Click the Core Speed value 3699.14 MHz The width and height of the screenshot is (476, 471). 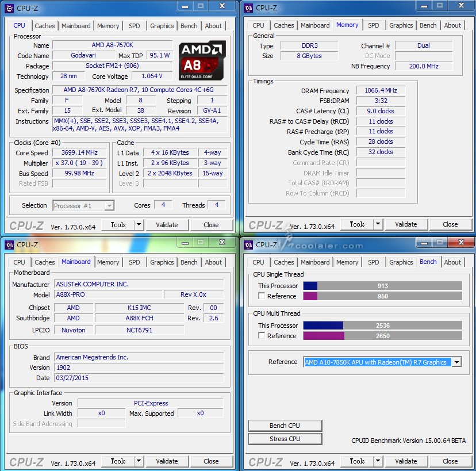pyautogui.click(x=79, y=152)
